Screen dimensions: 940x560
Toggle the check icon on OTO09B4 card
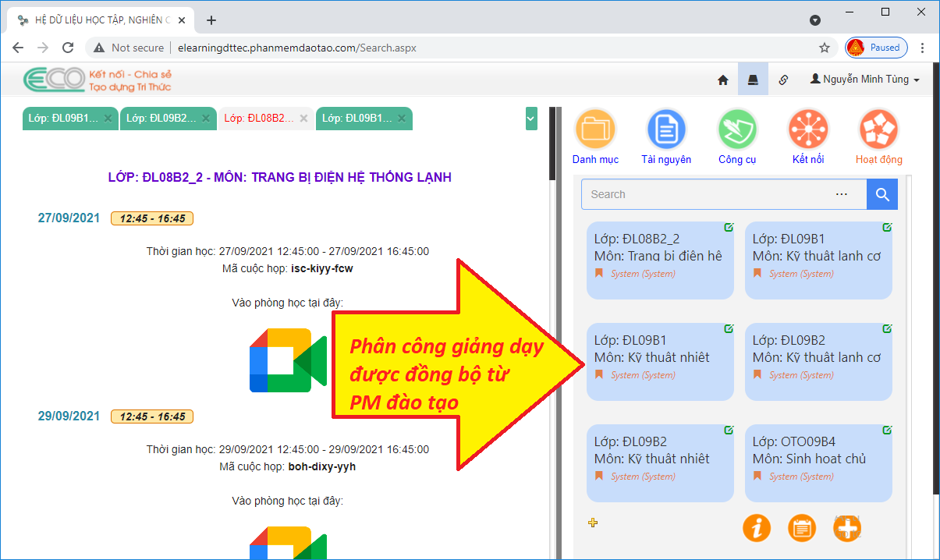[x=887, y=431]
